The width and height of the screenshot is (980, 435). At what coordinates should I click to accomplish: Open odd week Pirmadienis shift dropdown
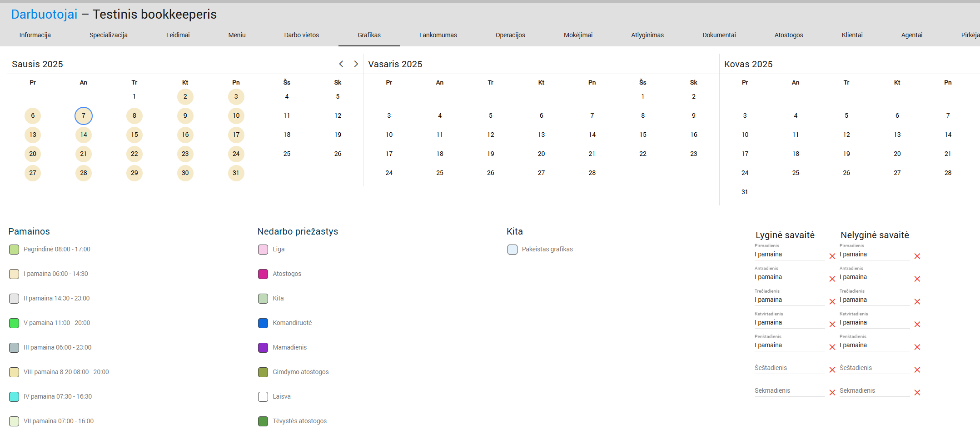click(874, 255)
